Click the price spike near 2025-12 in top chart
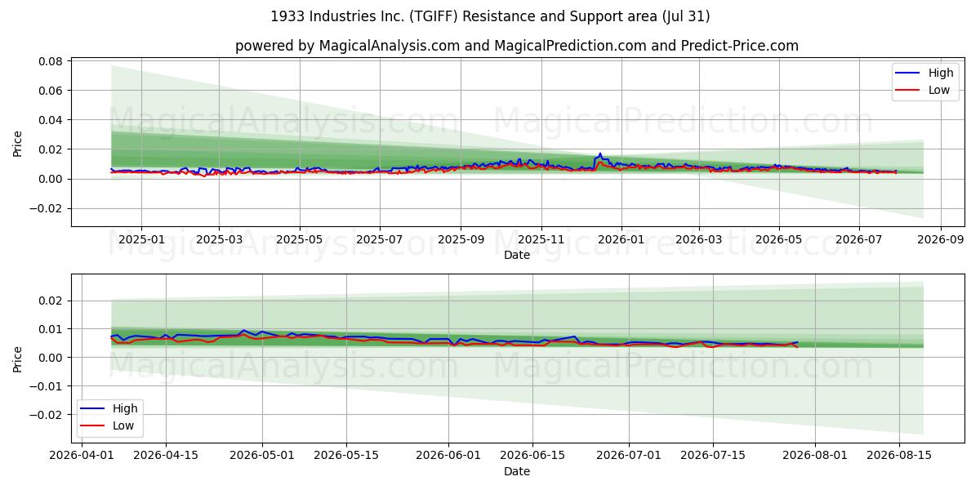The height and width of the screenshot is (490, 980). [600, 154]
